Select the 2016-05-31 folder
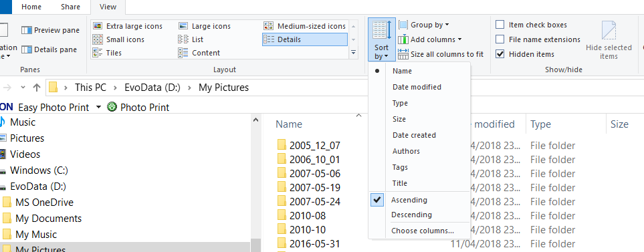This screenshot has width=644, height=252. [x=308, y=244]
